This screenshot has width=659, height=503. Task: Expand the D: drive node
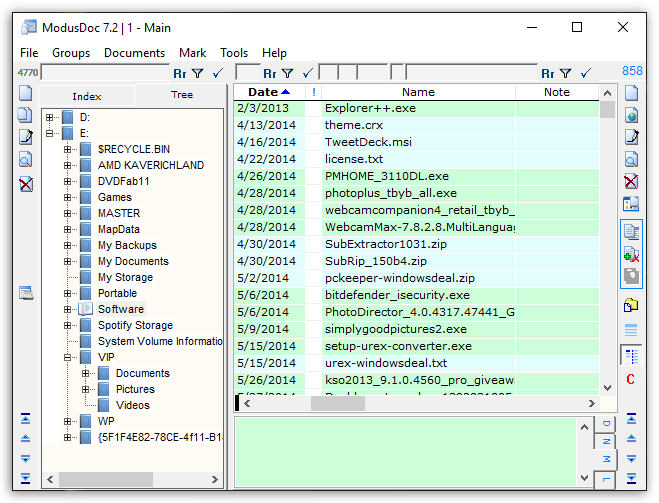coord(50,117)
